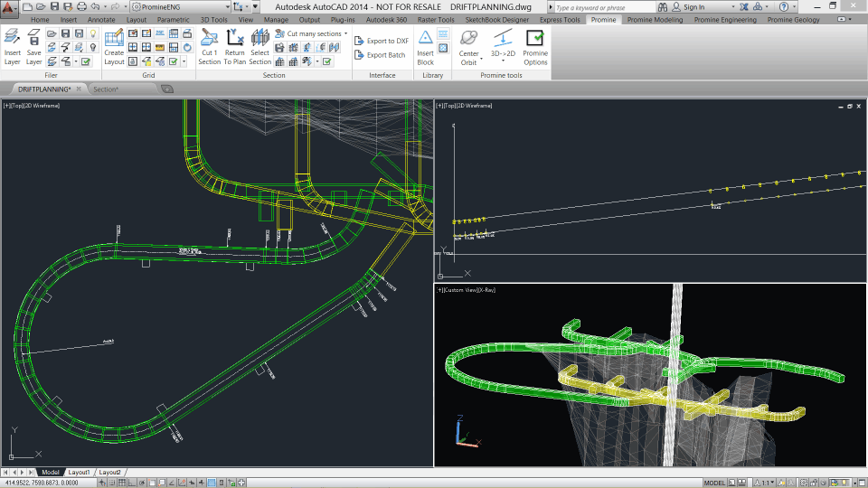
Task: Open the Insert Block library tool
Action: click(x=425, y=45)
